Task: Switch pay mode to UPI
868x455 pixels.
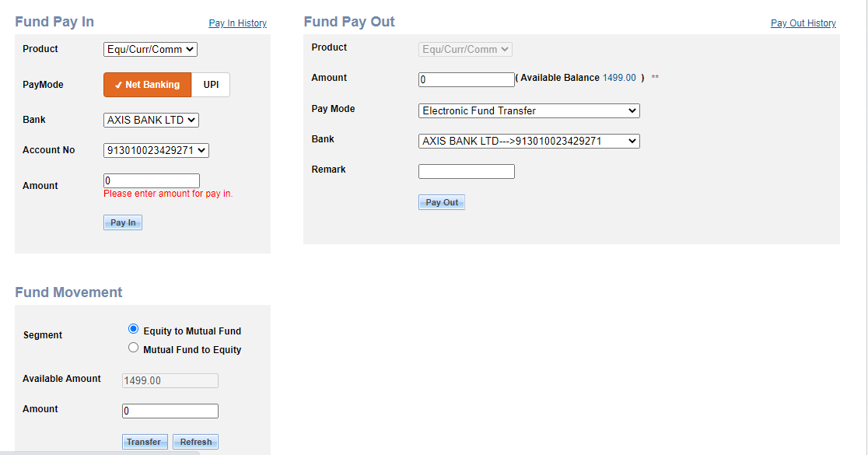Action: 211,85
